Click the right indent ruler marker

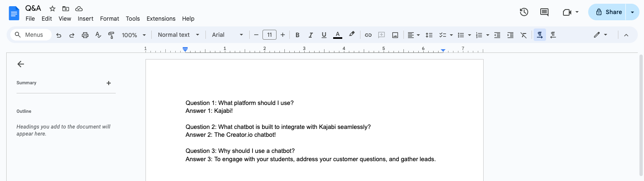(443, 50)
